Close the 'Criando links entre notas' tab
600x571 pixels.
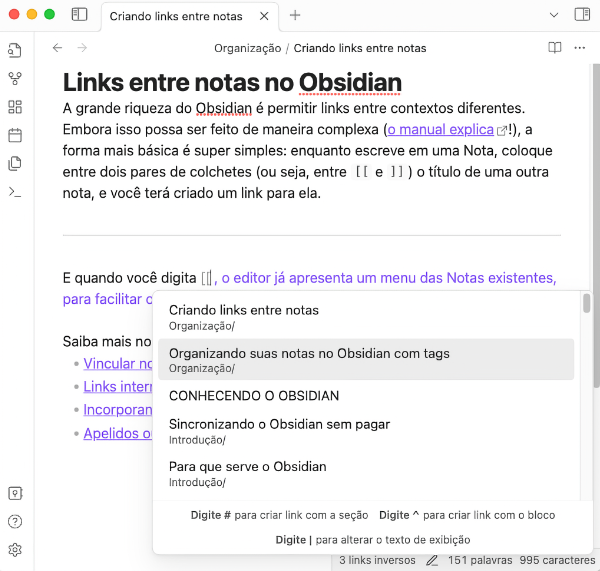click(264, 16)
